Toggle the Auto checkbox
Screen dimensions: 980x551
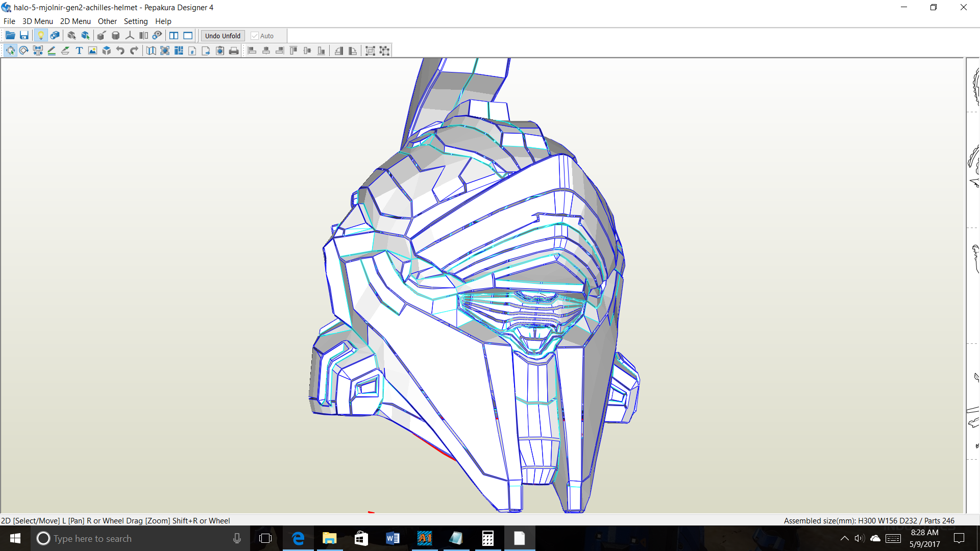coord(255,36)
